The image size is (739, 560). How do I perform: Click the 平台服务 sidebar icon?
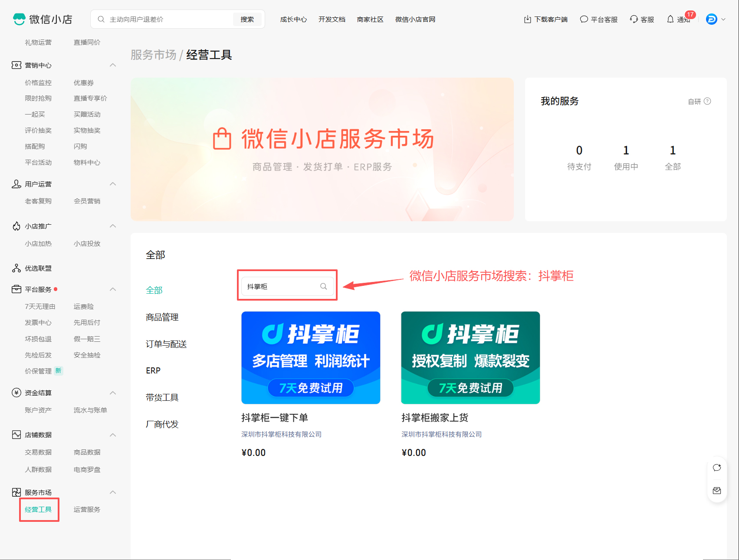click(16, 289)
